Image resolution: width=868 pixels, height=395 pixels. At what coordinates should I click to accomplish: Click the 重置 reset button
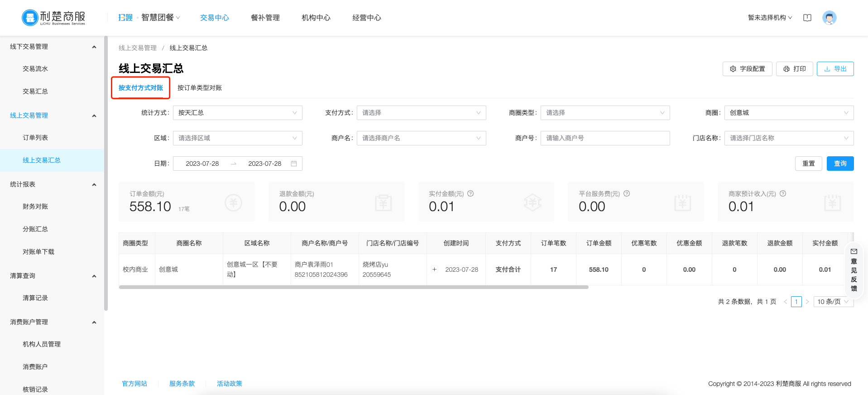coord(809,164)
